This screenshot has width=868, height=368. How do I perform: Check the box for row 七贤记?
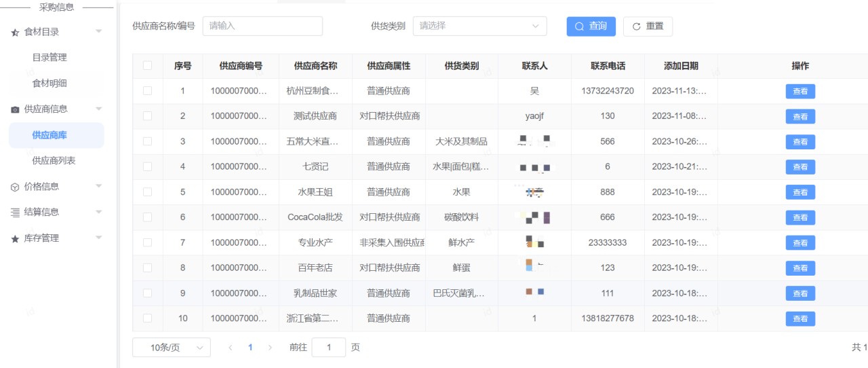(147, 166)
